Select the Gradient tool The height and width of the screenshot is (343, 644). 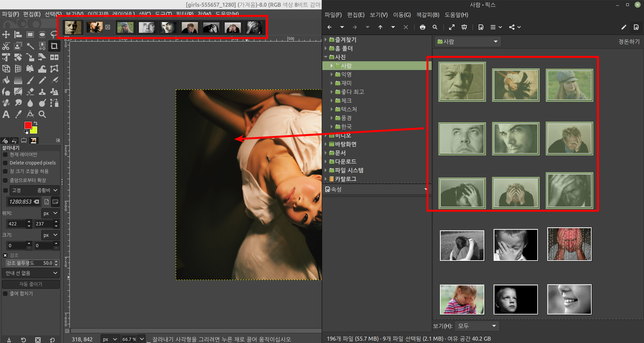[x=18, y=80]
